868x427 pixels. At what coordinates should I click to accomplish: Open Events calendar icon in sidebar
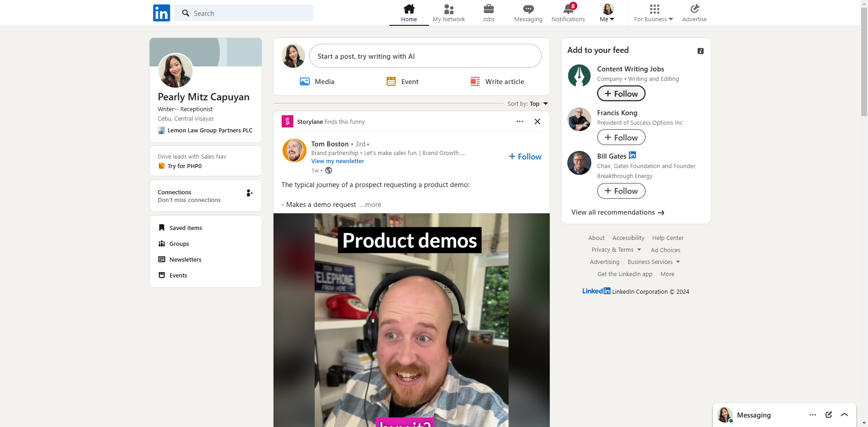[x=161, y=275]
